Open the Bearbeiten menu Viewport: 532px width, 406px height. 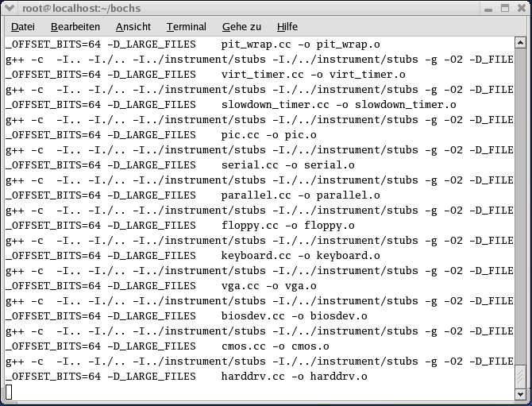[x=75, y=26]
